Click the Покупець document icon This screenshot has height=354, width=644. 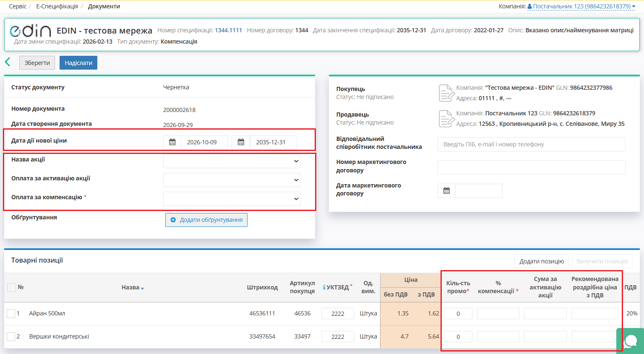tap(446, 93)
